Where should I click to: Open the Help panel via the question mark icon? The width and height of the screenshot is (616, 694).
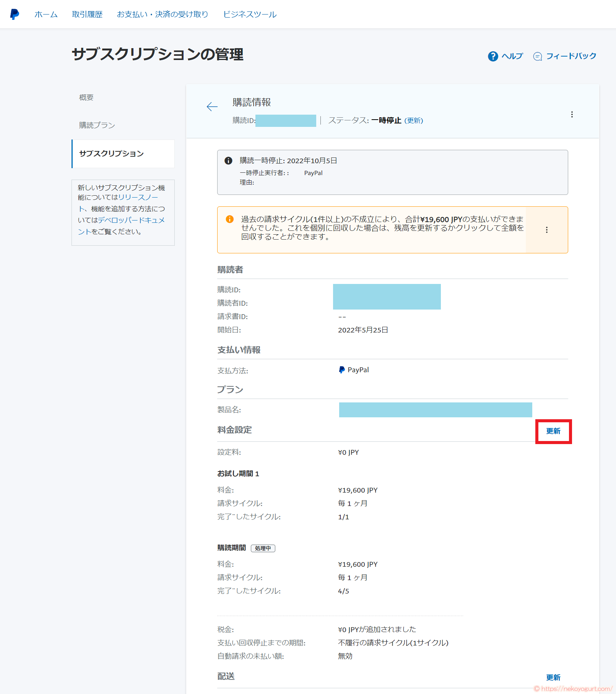coord(492,56)
